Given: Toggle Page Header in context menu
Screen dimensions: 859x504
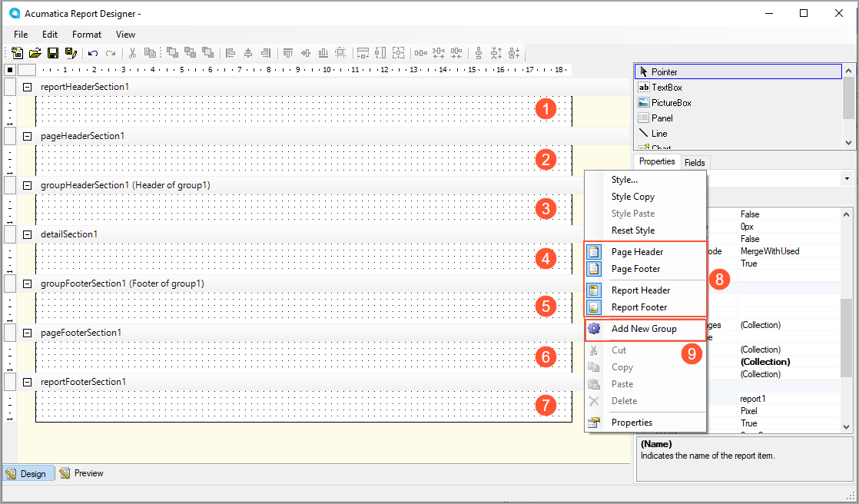Looking at the screenshot, I should [637, 252].
